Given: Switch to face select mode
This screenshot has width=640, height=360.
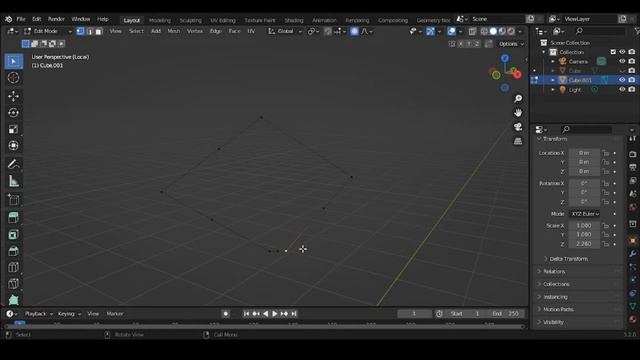Looking at the screenshot, I should click(98, 31).
